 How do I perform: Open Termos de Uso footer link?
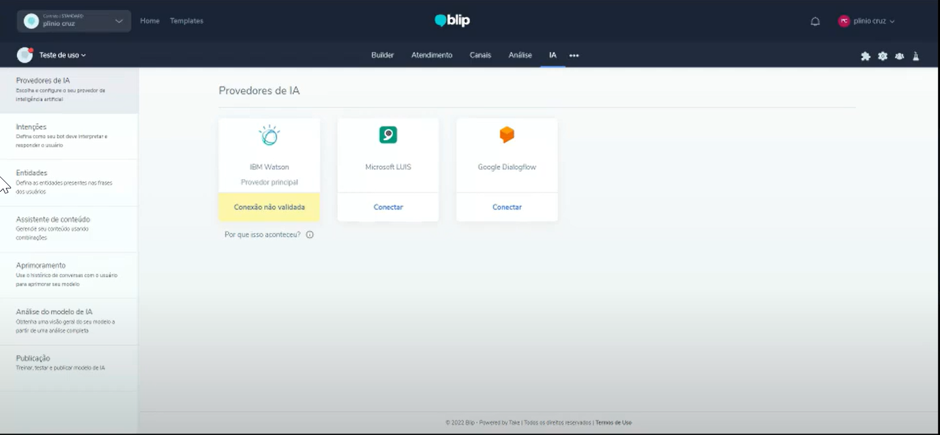[x=613, y=422]
